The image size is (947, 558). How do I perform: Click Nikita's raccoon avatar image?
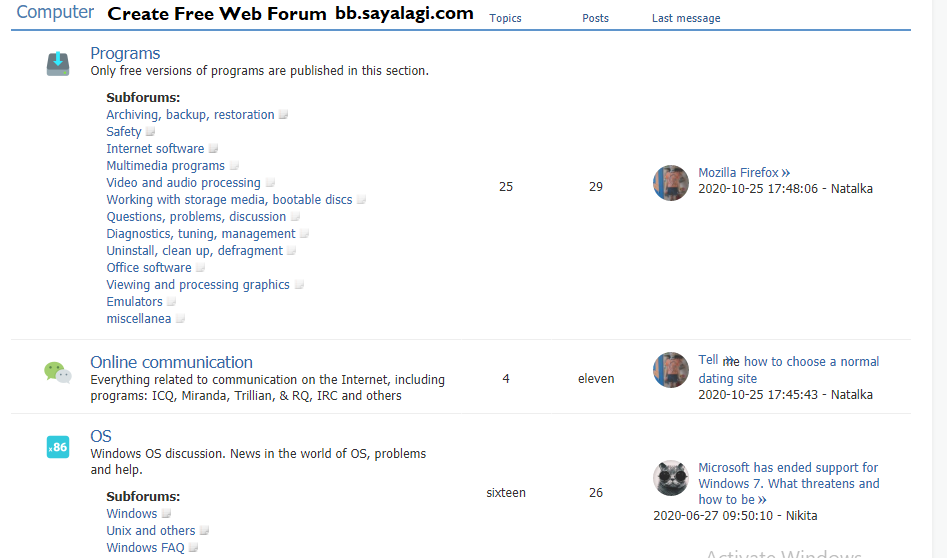pyautogui.click(x=670, y=478)
